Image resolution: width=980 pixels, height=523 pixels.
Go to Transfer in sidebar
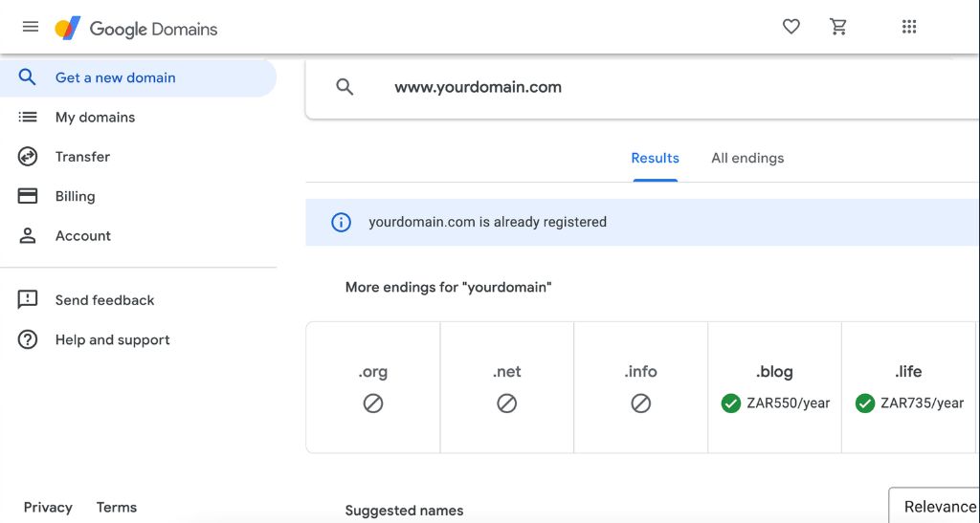[x=82, y=157]
